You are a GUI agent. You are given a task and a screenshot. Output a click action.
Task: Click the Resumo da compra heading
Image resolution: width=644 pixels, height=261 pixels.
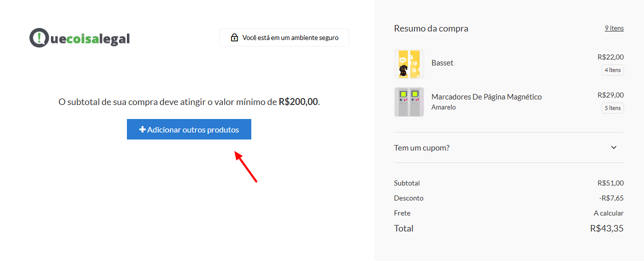point(431,28)
